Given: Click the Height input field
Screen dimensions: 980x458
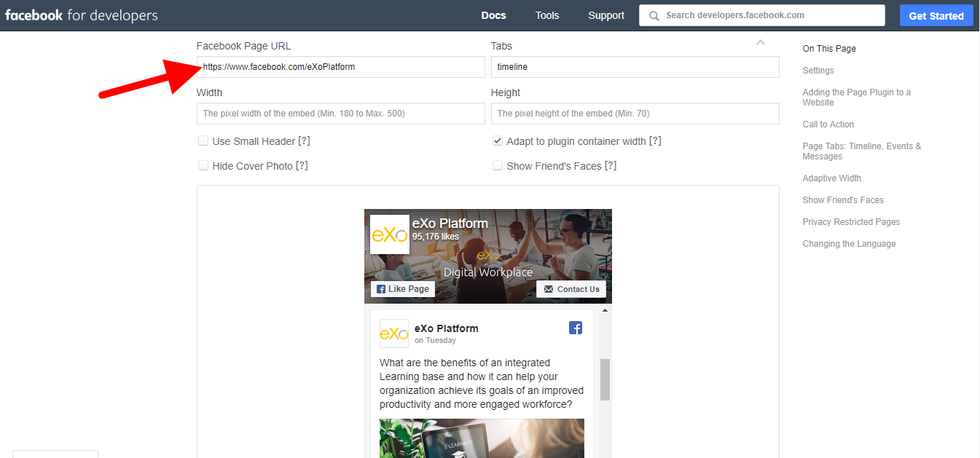Looking at the screenshot, I should coord(635,114).
